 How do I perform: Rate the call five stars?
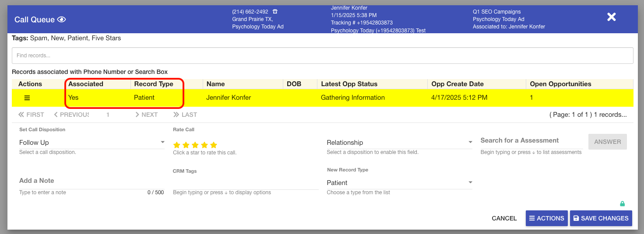click(x=214, y=145)
